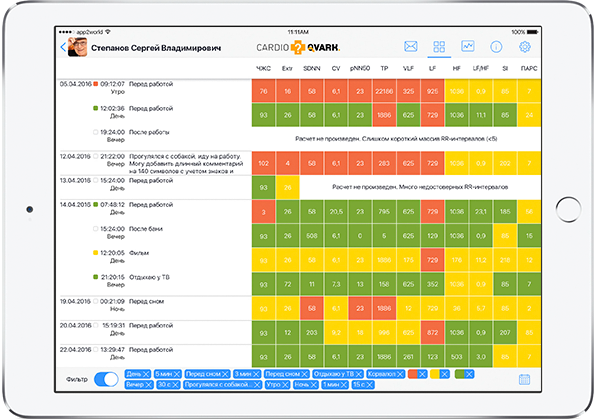The image size is (600, 420).
Task: Open the mail envelope icon
Action: [411, 47]
